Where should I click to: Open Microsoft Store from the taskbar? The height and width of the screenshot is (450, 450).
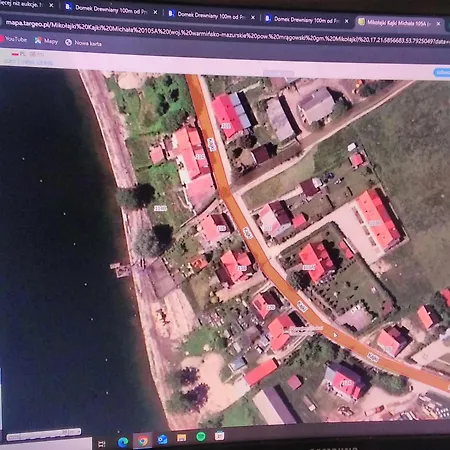click(220, 435)
